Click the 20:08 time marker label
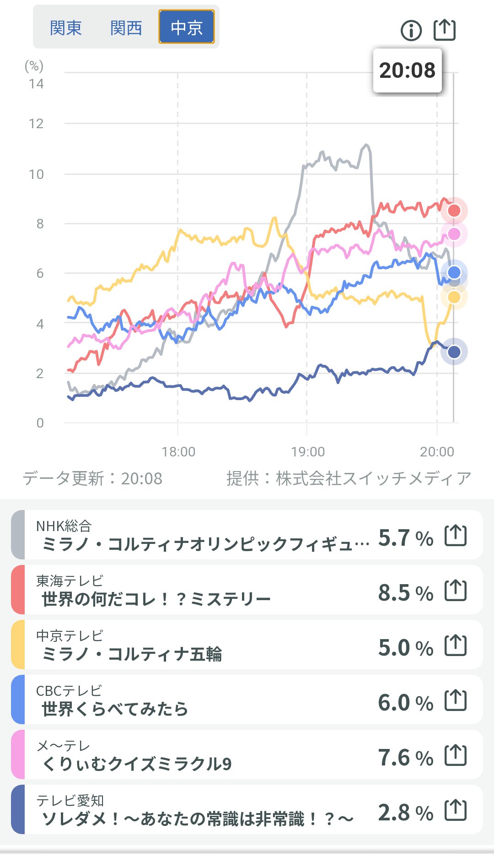The image size is (494, 868). coord(407,71)
